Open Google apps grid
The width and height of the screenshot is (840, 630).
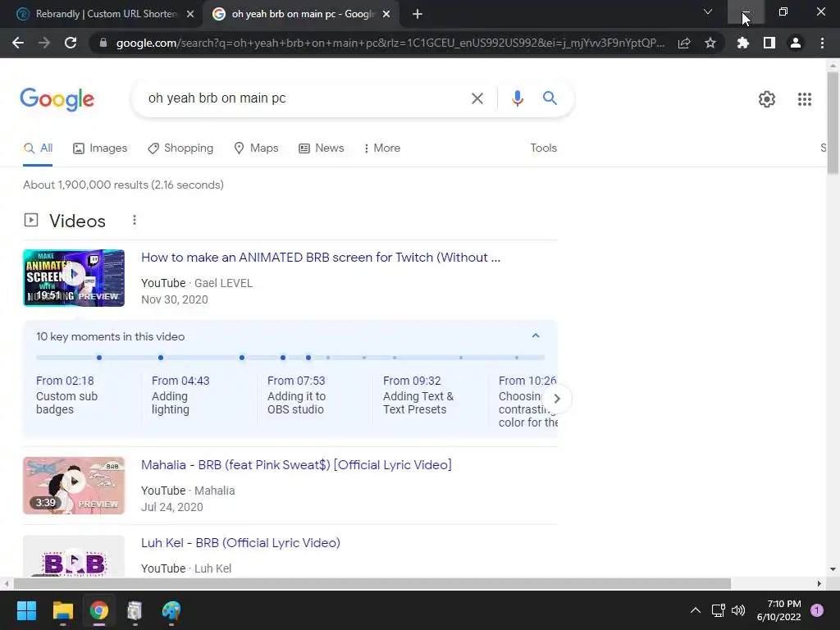[x=804, y=99]
